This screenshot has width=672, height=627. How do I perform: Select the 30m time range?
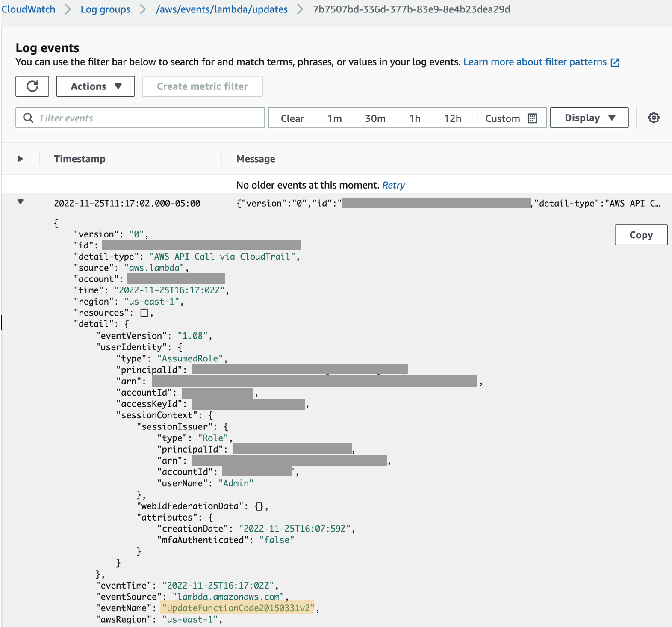tap(375, 118)
